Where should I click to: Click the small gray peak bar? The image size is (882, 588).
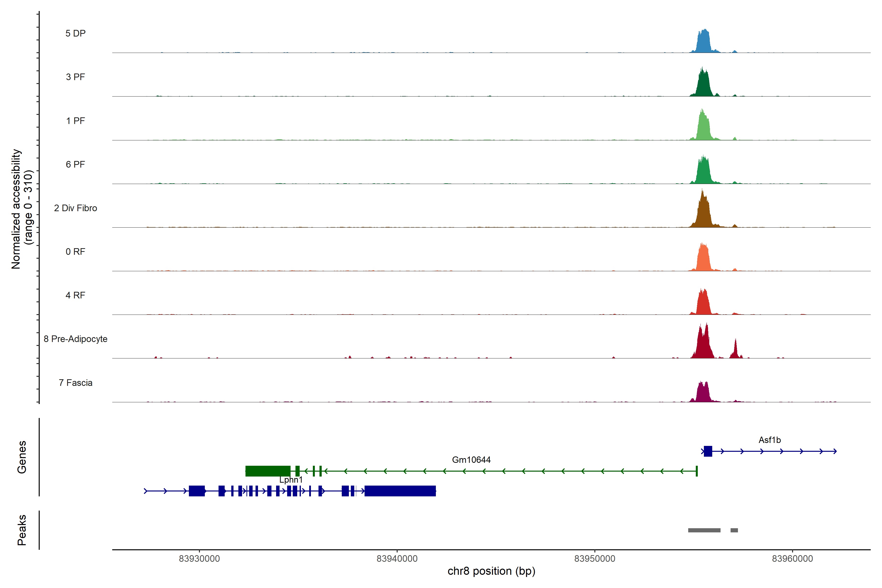(x=734, y=530)
